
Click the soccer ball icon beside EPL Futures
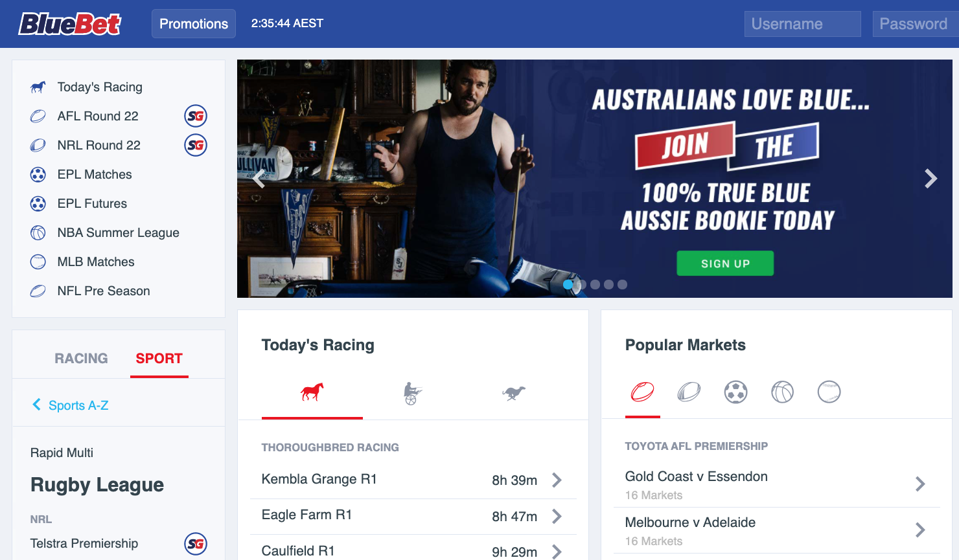click(x=38, y=203)
